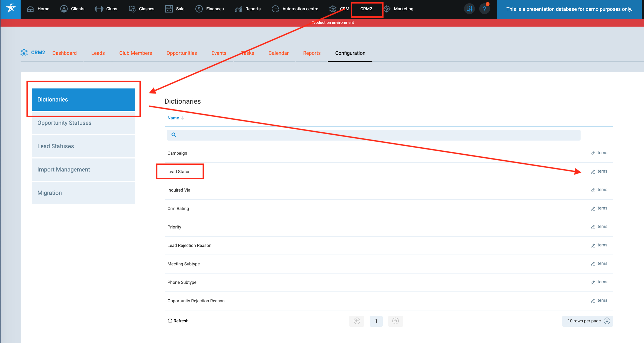
Task: Switch to the Leads tab
Action: point(98,53)
